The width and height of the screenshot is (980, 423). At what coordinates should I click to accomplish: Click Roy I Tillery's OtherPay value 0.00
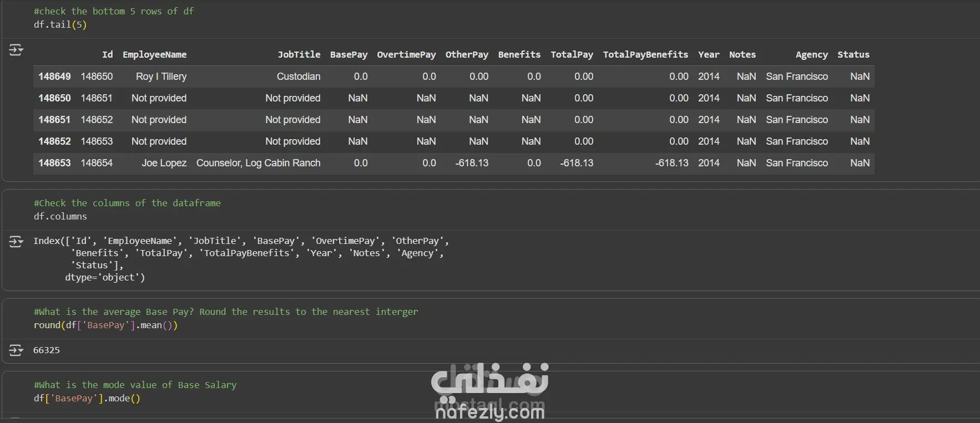(479, 77)
